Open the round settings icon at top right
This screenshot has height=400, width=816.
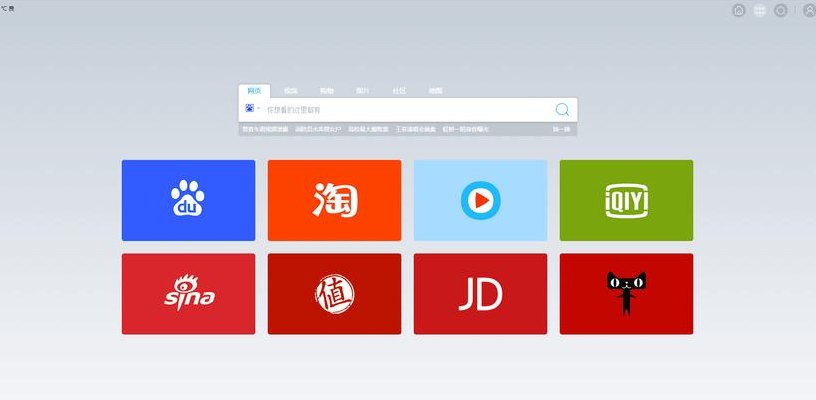tap(781, 10)
